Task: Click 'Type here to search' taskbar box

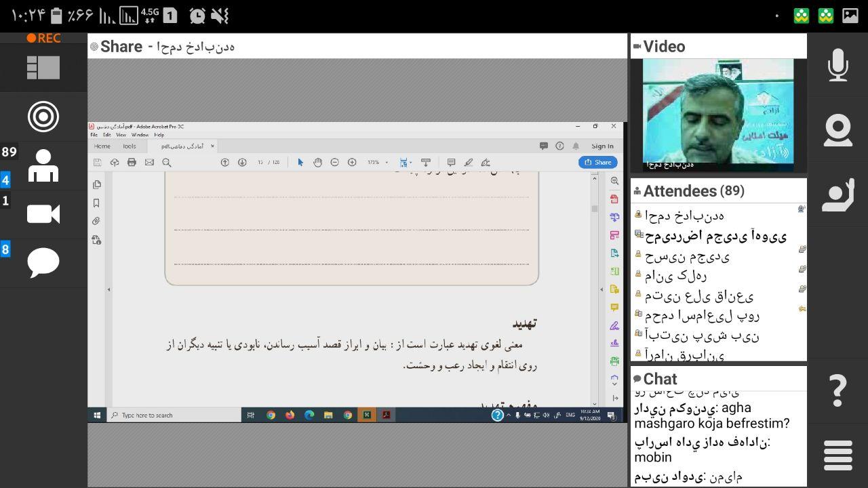Action: click(174, 415)
